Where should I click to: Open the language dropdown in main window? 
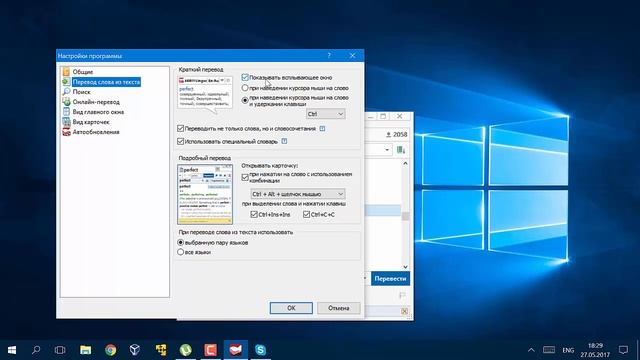(x=387, y=150)
